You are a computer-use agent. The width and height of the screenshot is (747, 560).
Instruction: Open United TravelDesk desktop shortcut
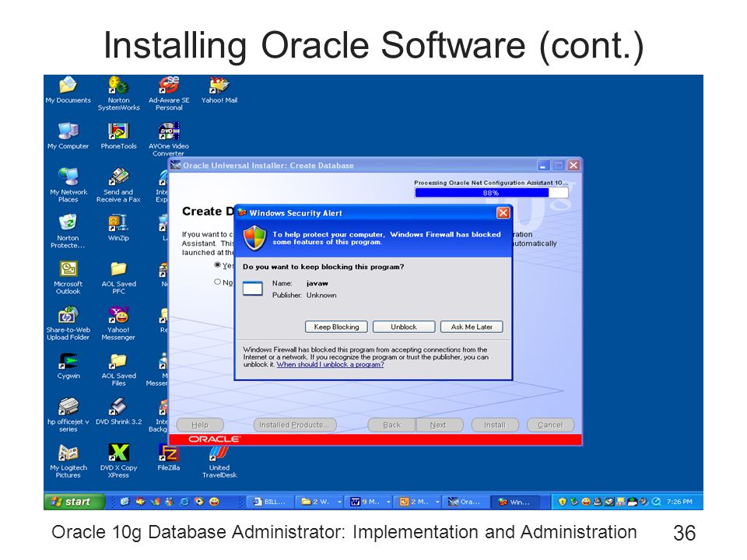coord(219,461)
